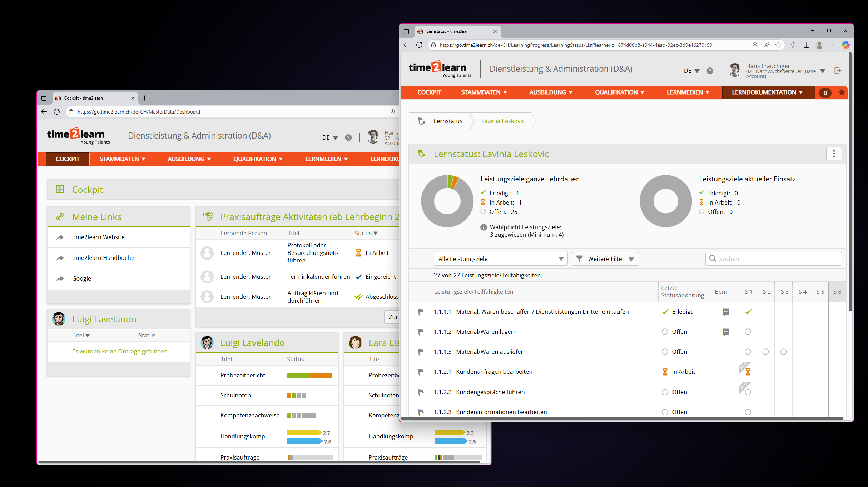This screenshot has width=868, height=487.
Task: Click the favorites star in the orange navbar
Action: [842, 92]
